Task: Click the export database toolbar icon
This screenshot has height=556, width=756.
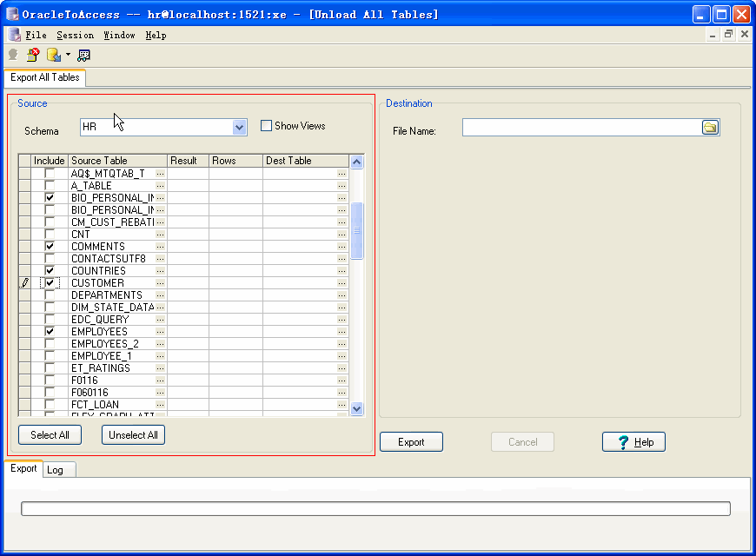Action: 54,55
